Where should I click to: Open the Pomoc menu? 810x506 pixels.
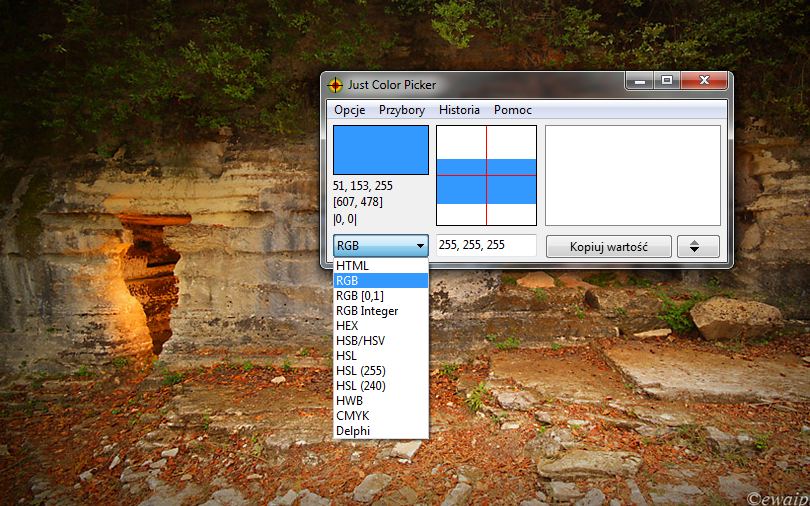coord(513,110)
